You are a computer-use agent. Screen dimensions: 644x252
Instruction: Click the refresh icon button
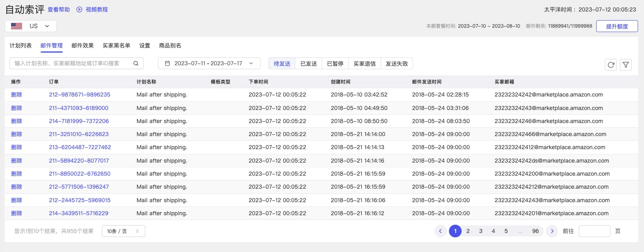(611, 65)
